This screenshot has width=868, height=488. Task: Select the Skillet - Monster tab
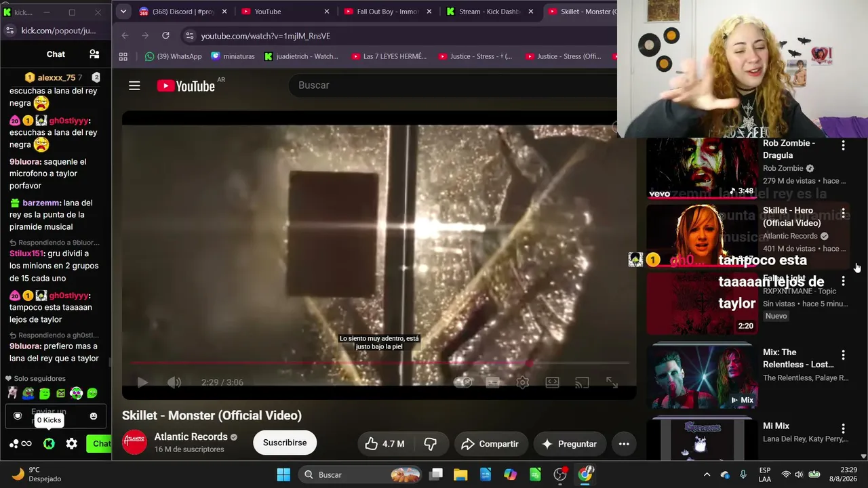[x=582, y=12]
